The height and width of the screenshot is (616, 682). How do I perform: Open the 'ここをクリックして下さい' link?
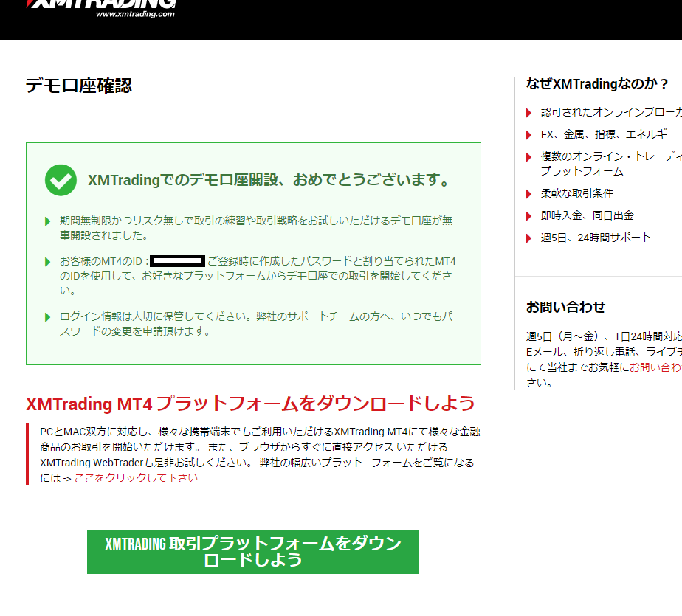tap(136, 478)
